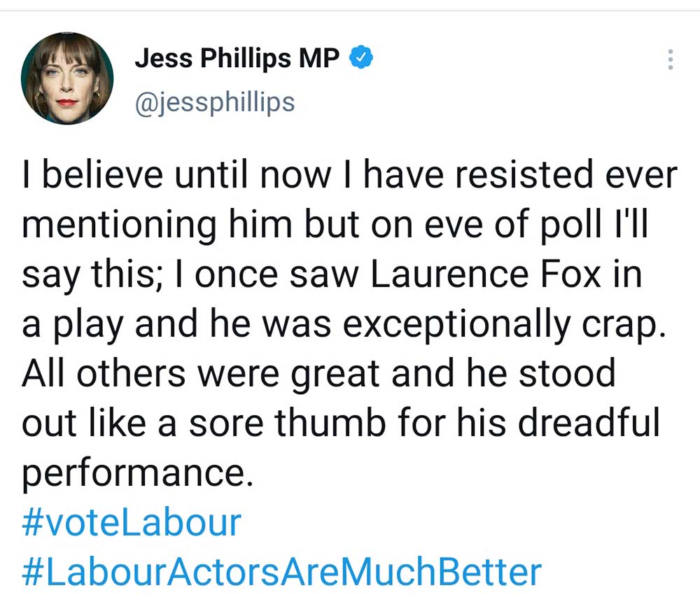700x595 pixels.
Task: Open the #voteLabour hashtag
Action: pos(132,523)
